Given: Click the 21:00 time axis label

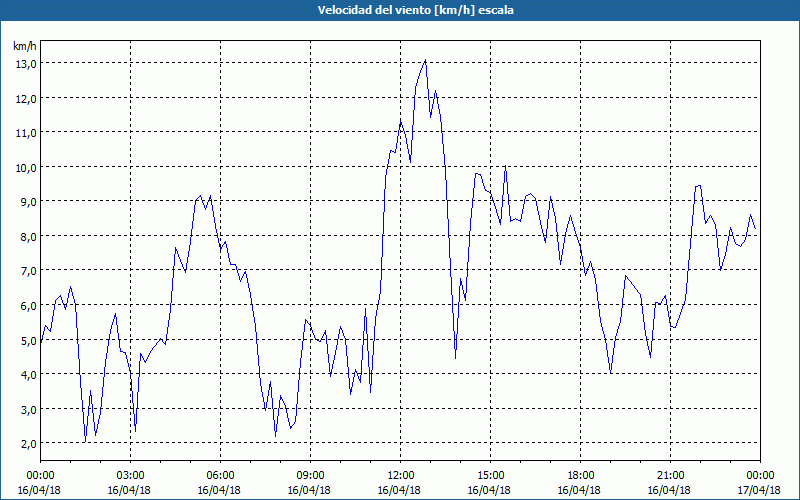Looking at the screenshot, I should [670, 476].
